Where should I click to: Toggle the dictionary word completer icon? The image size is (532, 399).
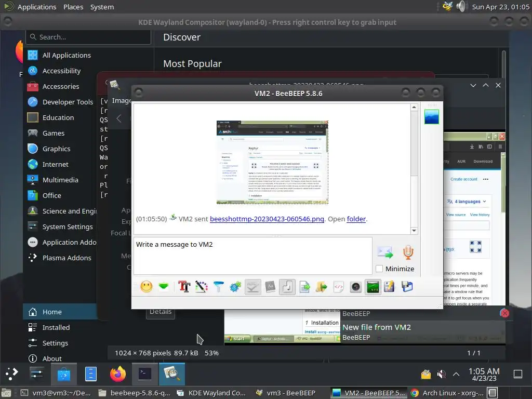tap(270, 287)
